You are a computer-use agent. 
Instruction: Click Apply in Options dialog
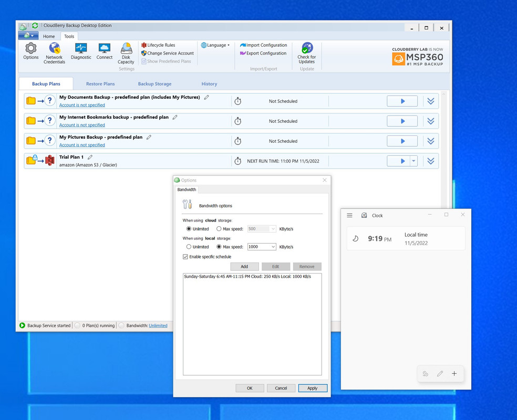pyautogui.click(x=313, y=388)
